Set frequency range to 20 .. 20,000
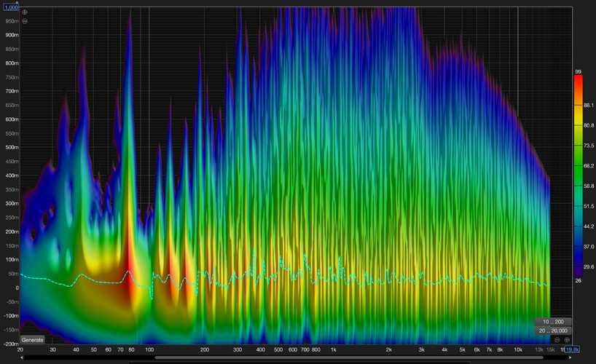 click(x=553, y=331)
